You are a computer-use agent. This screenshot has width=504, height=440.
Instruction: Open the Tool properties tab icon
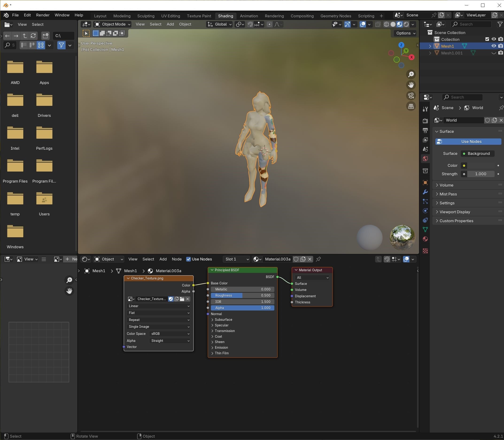point(425,109)
